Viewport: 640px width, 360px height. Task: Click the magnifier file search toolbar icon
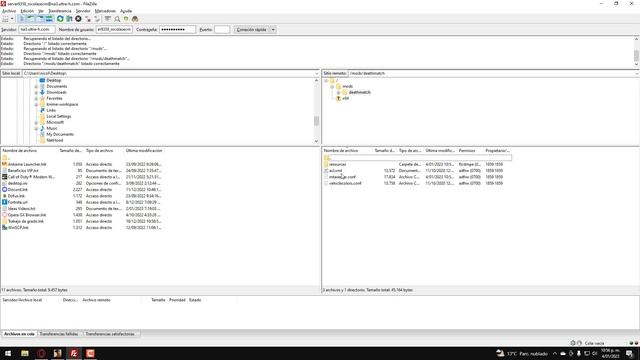[x=117, y=19]
